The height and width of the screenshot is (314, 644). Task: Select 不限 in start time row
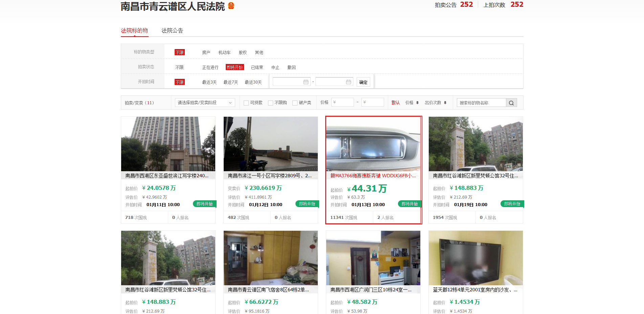180,82
